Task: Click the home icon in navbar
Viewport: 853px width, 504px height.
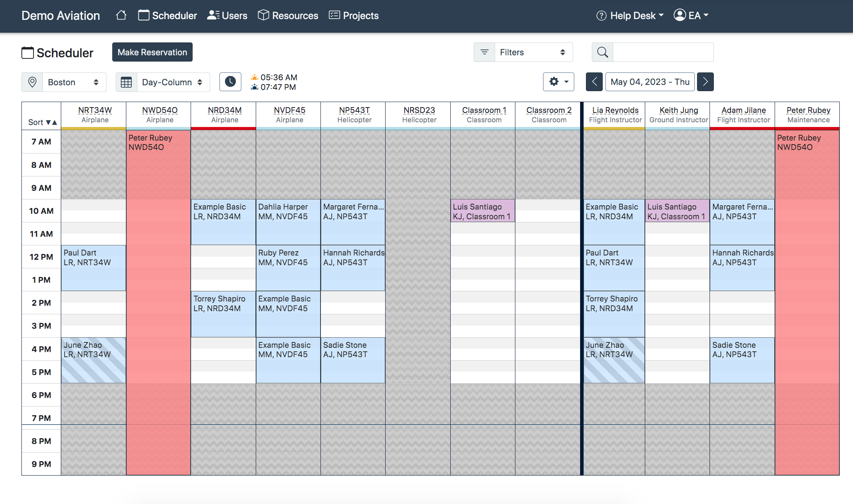Action: point(121,16)
